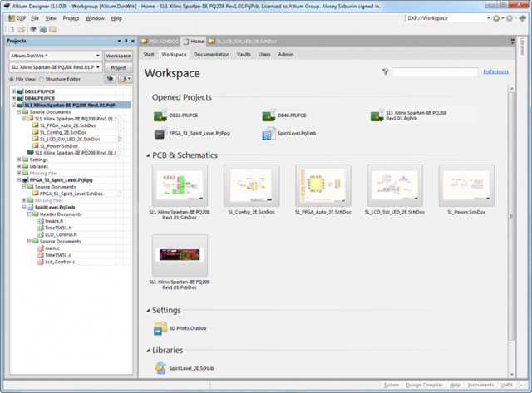
Task: Open the View menu
Action: tap(51, 18)
